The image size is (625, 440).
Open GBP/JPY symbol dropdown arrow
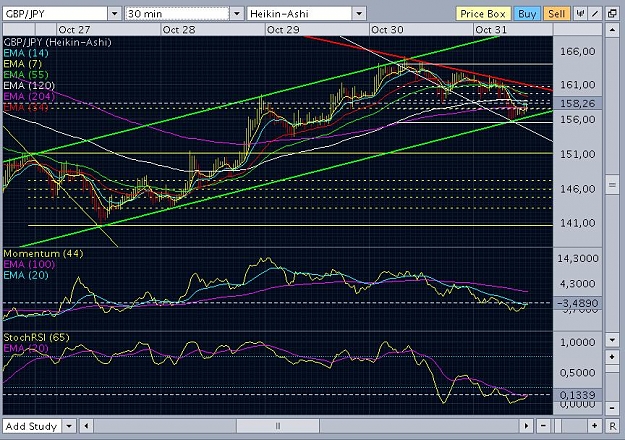pyautogui.click(x=114, y=14)
